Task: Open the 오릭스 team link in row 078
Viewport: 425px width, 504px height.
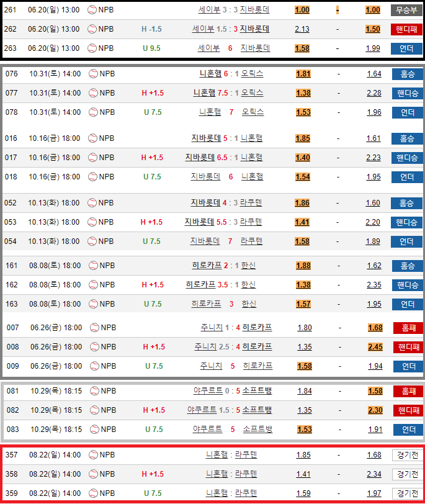Action: (252, 112)
